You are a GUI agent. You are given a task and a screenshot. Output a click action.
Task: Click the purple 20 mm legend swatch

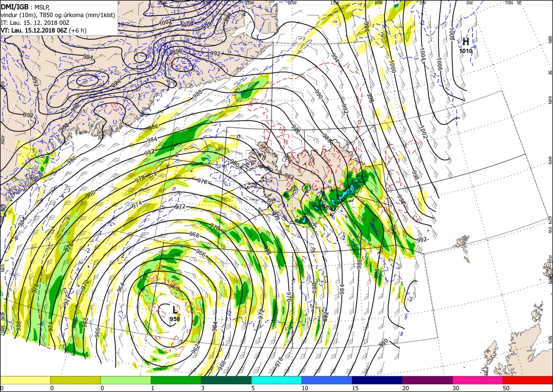427,380
